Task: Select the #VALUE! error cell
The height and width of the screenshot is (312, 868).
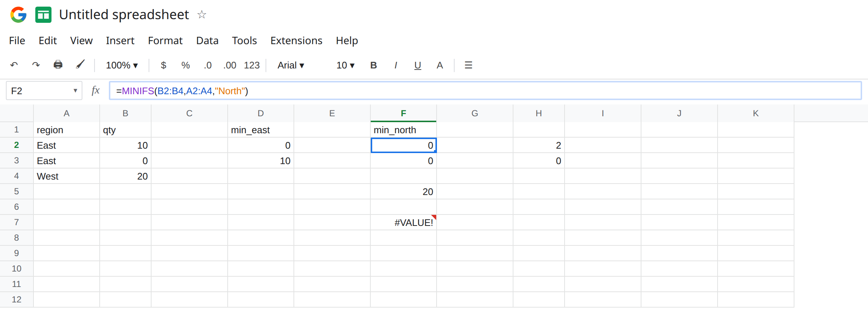Action: (403, 222)
